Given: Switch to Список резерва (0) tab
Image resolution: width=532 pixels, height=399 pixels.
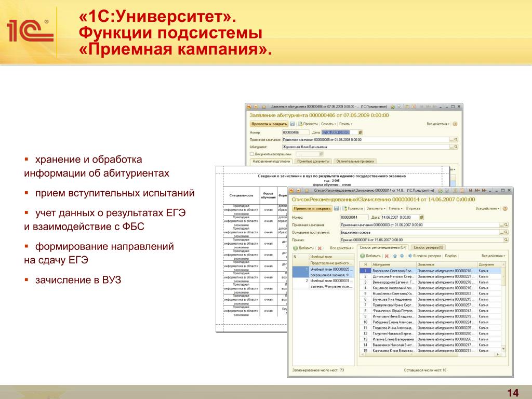Looking at the screenshot, I should coord(428,248).
